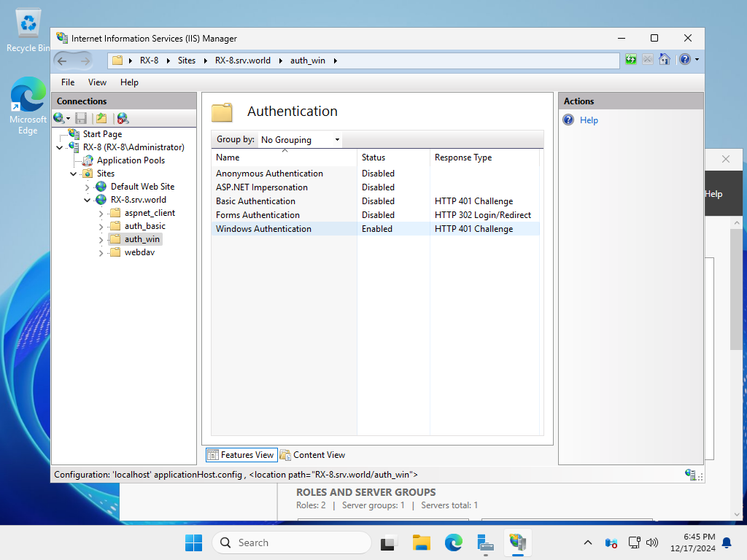
Task: Open the Group by dropdown
Action: pos(300,140)
